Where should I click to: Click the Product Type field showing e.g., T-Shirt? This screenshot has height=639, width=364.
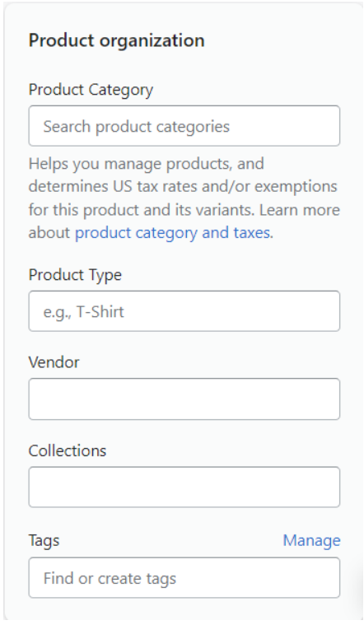tap(184, 311)
